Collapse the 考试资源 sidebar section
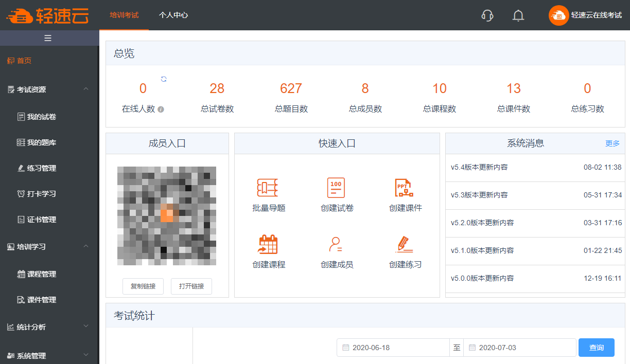630x364 pixels. (x=86, y=89)
